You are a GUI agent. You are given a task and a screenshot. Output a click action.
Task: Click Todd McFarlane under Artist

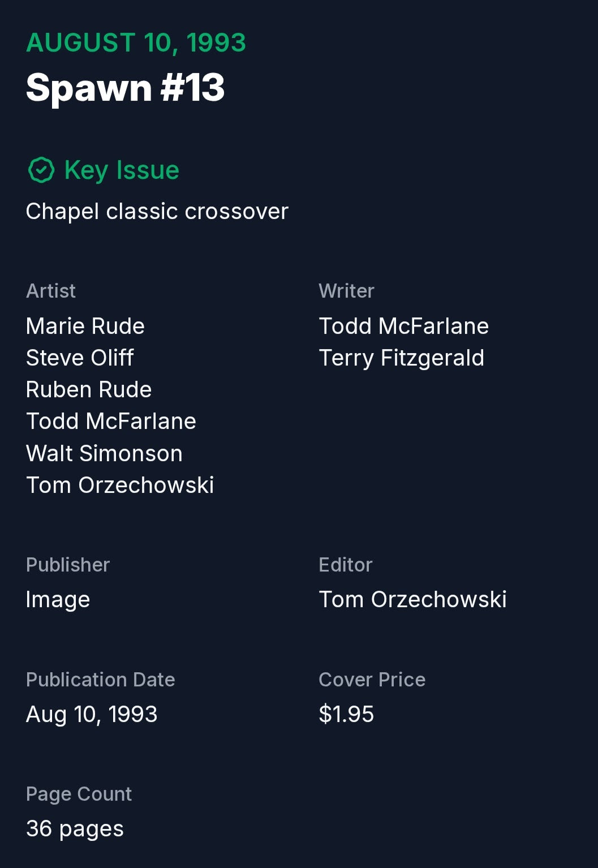coord(111,422)
